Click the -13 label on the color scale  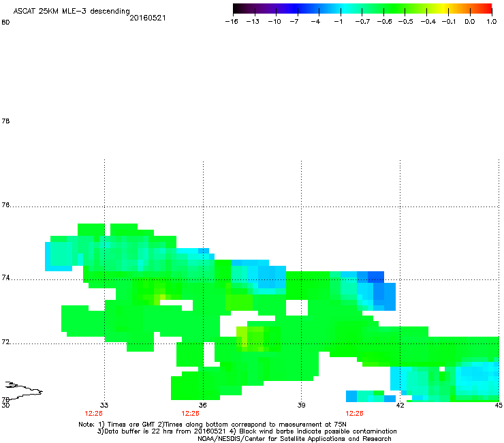(x=253, y=22)
